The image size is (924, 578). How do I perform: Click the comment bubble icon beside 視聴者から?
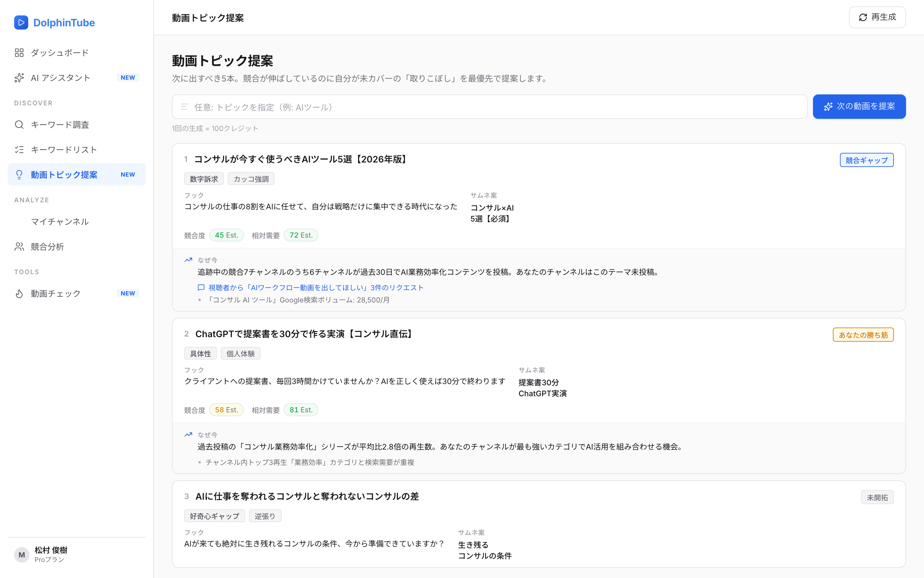pos(201,287)
